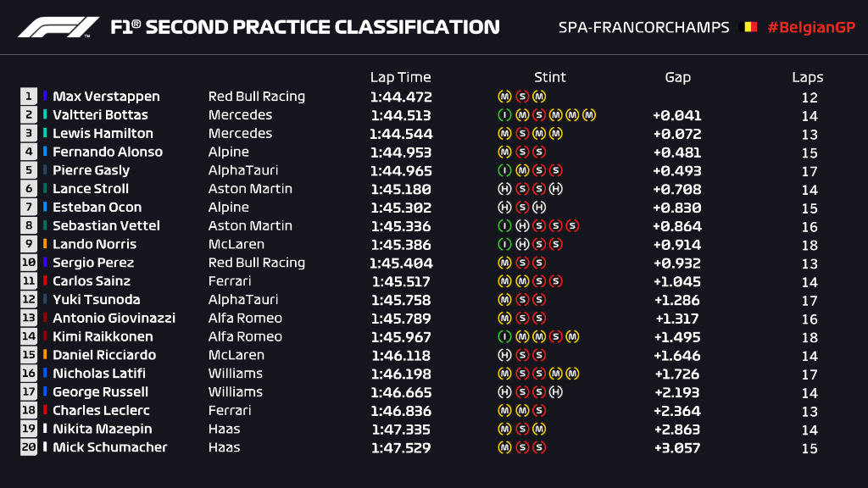Click the soft tyre icon in Esteban Ocon's stint
The image size is (868, 488).
click(522, 208)
